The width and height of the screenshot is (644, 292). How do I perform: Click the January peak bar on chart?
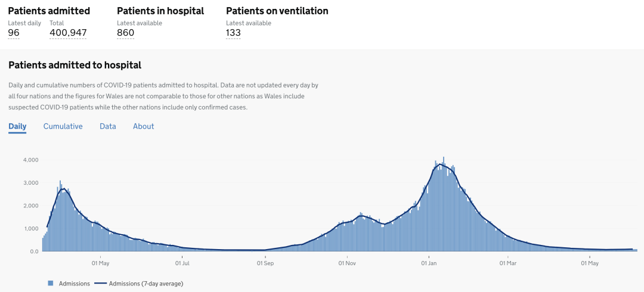444,204
